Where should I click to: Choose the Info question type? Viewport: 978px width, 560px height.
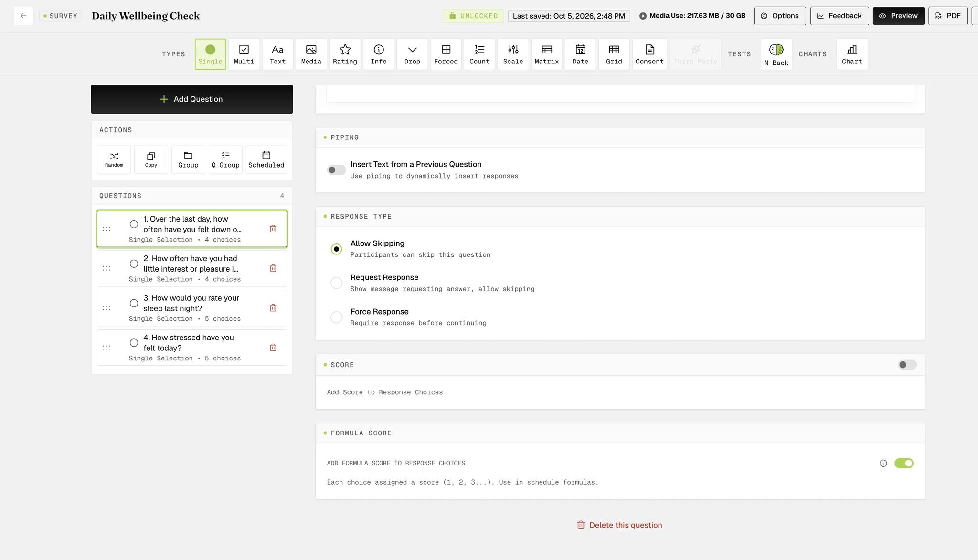pos(379,54)
